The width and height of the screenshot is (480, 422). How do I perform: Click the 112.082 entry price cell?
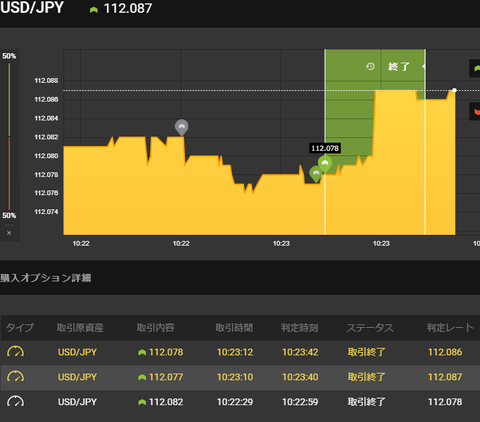166,402
